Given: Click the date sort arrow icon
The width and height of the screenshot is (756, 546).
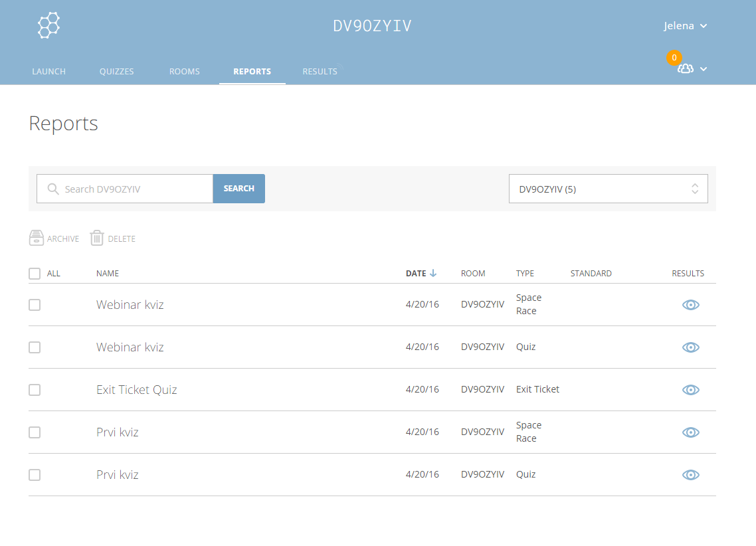Looking at the screenshot, I should (433, 273).
